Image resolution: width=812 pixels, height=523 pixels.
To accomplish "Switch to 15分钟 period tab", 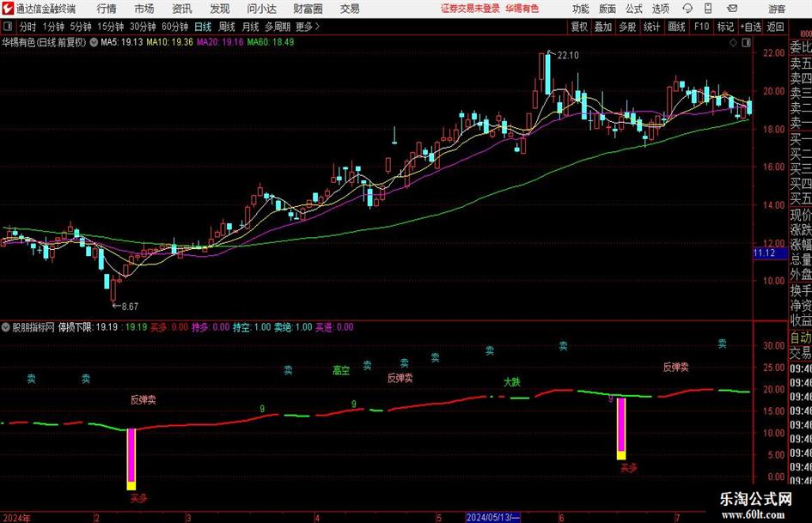I will coord(111,27).
